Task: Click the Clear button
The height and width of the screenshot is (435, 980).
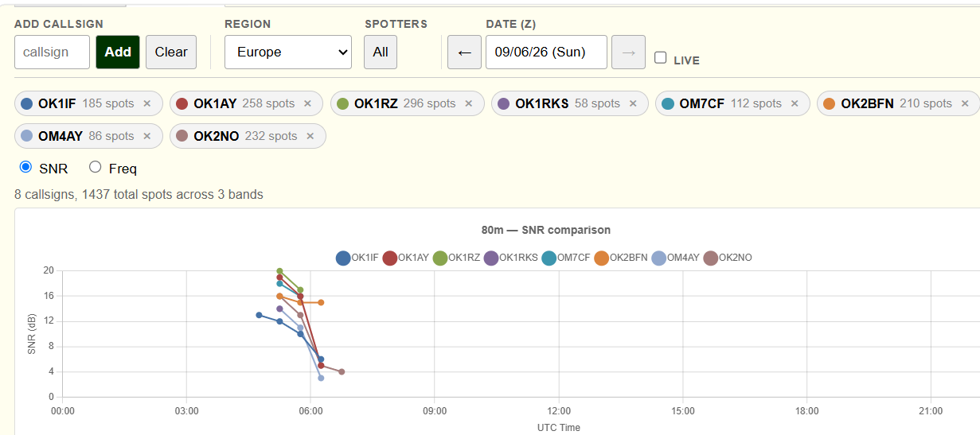Action: coord(171,52)
